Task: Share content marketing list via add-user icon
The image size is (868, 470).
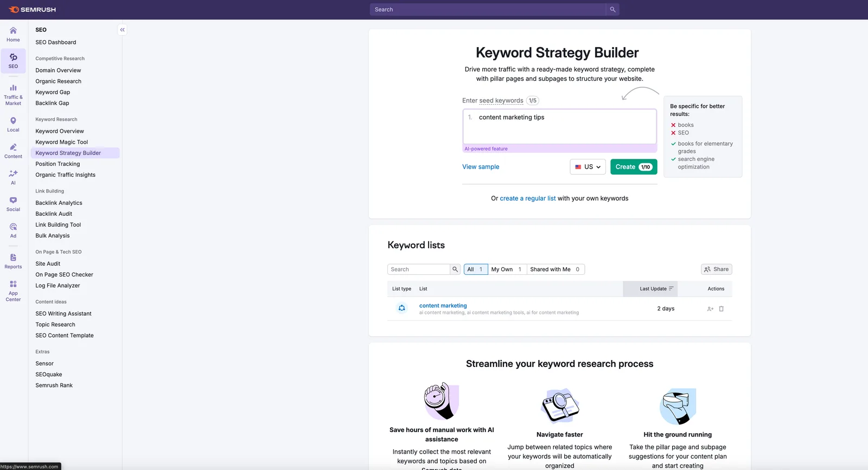Action: click(710, 309)
